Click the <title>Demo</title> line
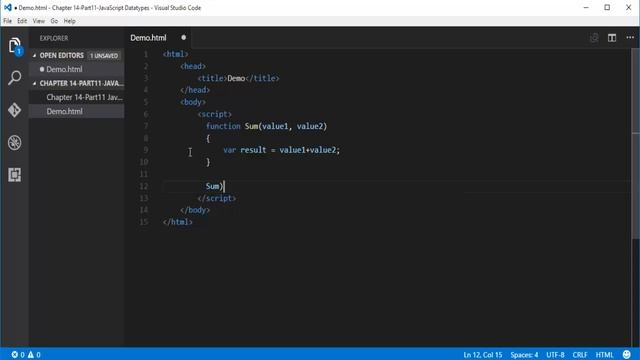640x360 pixels. pos(238,78)
